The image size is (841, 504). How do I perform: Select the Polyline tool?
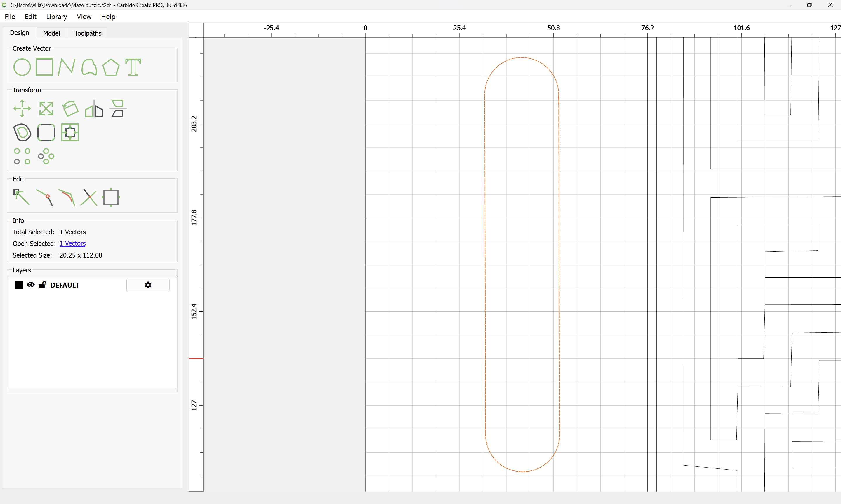[x=66, y=67]
